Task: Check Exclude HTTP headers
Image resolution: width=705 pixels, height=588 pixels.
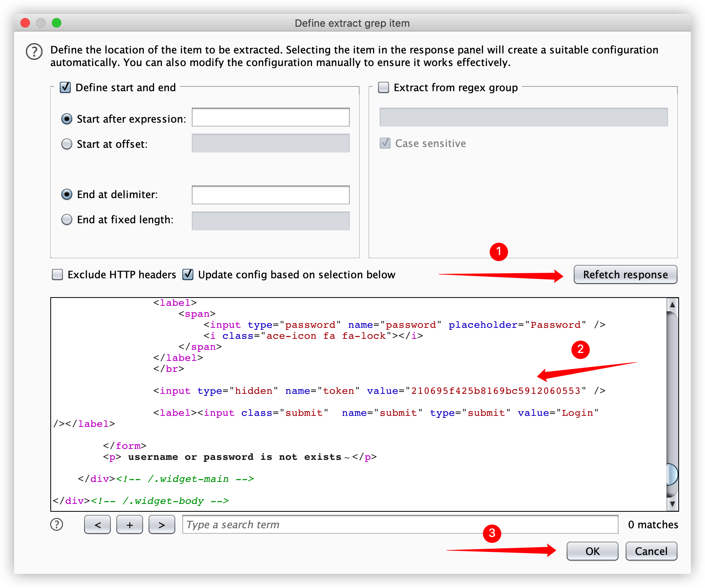Action: point(57,274)
